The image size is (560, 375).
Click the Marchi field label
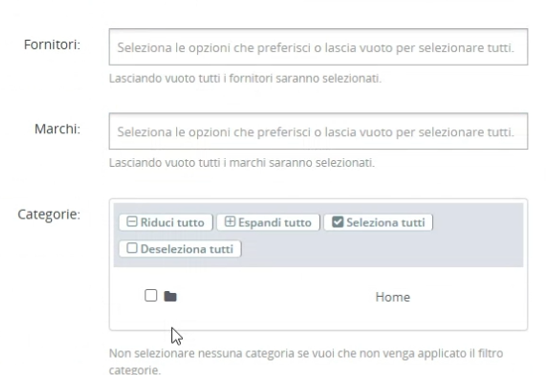click(57, 129)
